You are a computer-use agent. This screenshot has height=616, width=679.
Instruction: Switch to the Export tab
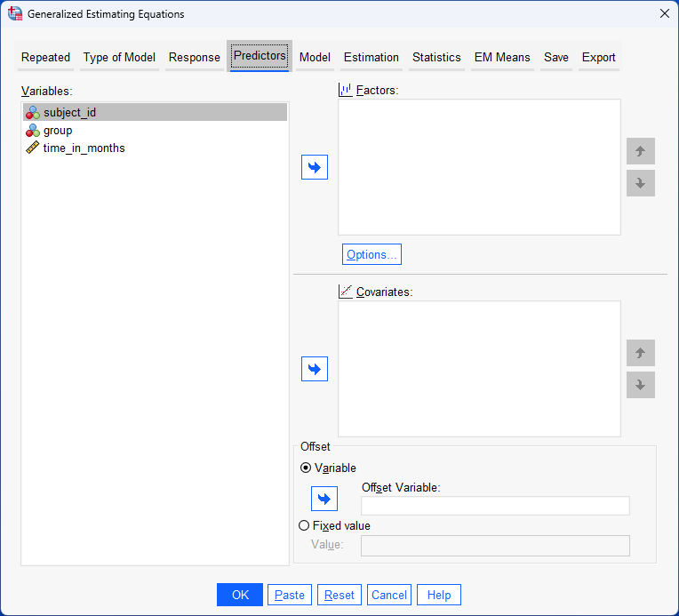click(x=598, y=57)
